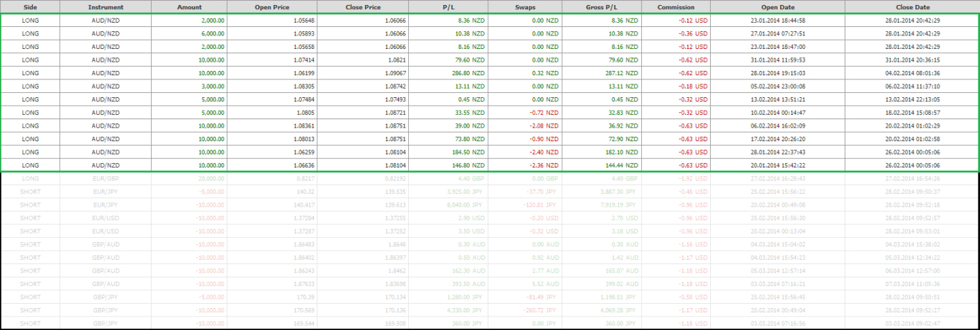Click close price 1.0821
This screenshot has width=980, height=330.
pyautogui.click(x=362, y=60)
